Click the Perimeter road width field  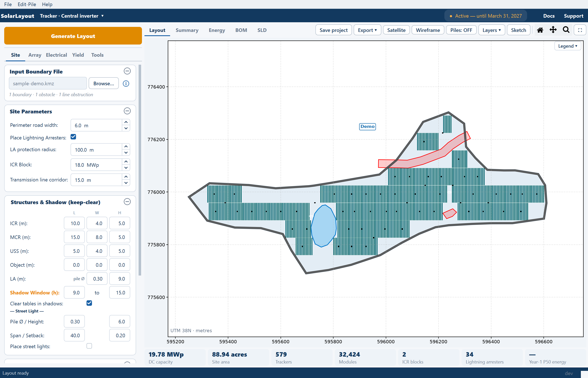click(x=96, y=125)
